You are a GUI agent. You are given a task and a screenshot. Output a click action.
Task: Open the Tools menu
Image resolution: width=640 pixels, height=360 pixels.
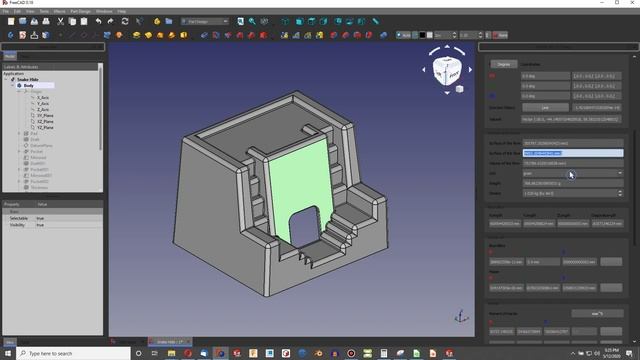44,11
